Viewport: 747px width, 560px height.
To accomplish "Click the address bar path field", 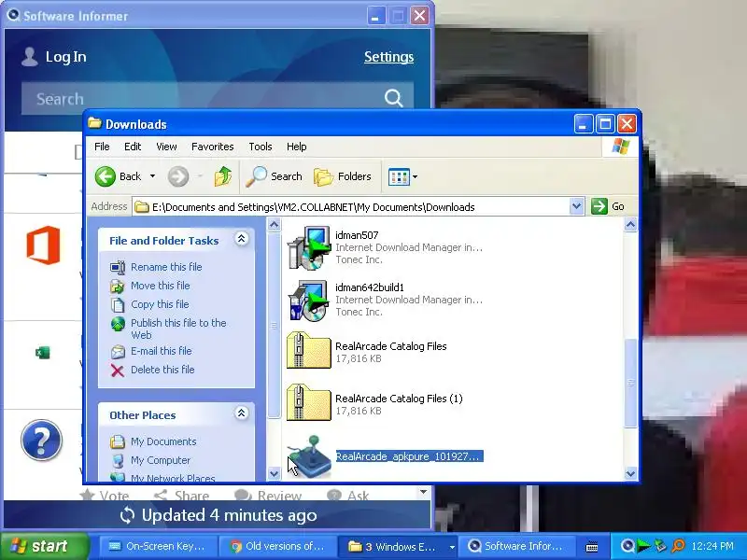I will click(x=352, y=206).
